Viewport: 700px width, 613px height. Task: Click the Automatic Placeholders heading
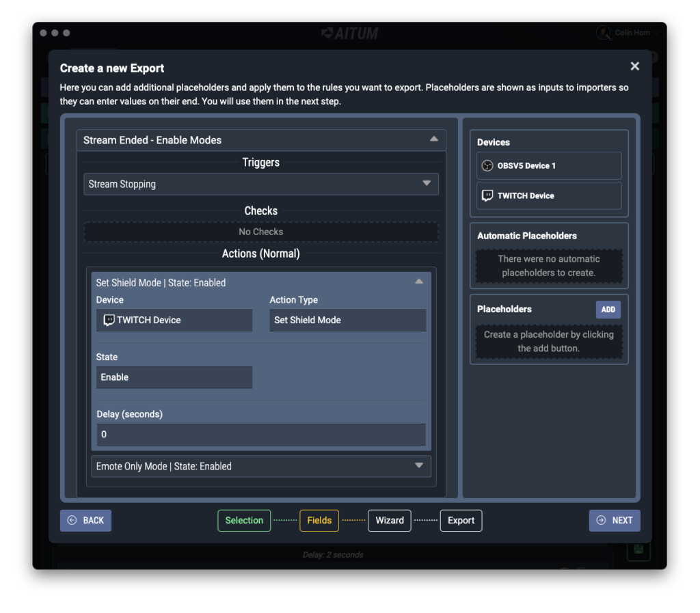527,236
